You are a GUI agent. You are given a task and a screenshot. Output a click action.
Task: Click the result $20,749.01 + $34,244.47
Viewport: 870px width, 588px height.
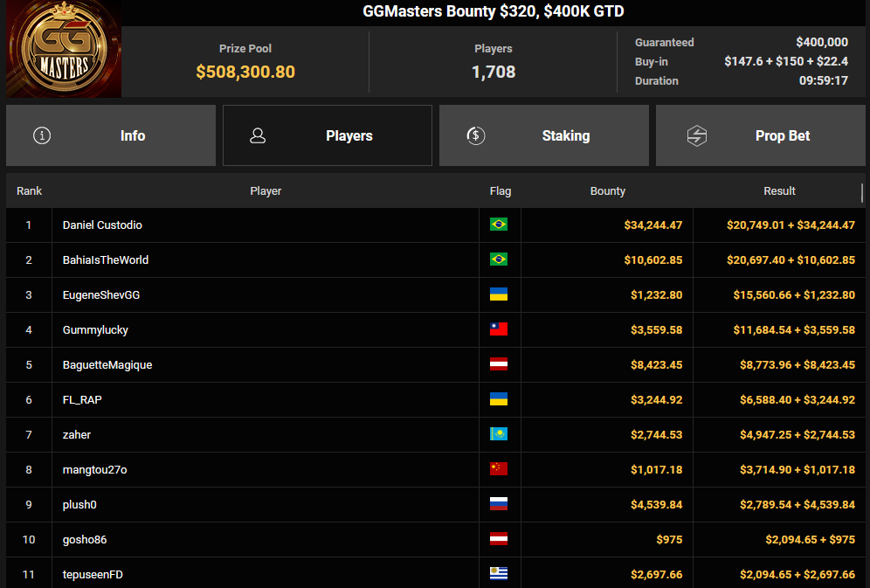(x=791, y=225)
